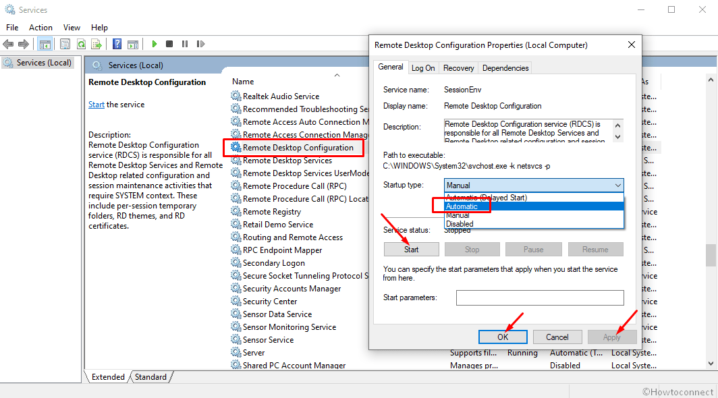This screenshot has width=718, height=398.
Task: Click the Start button in the properties dialog
Action: [411, 250]
